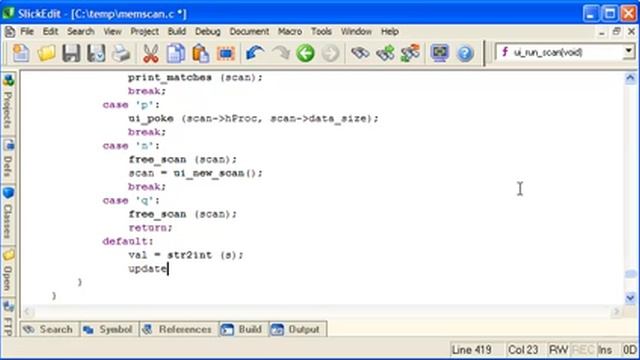The width and height of the screenshot is (640, 360).
Task: Switch to the FTP side tab
Action: pos(8,318)
